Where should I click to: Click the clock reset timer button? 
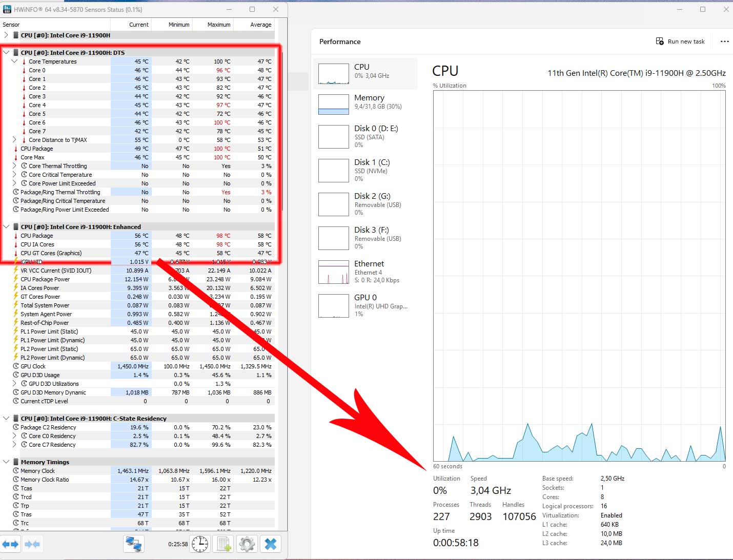click(x=200, y=544)
